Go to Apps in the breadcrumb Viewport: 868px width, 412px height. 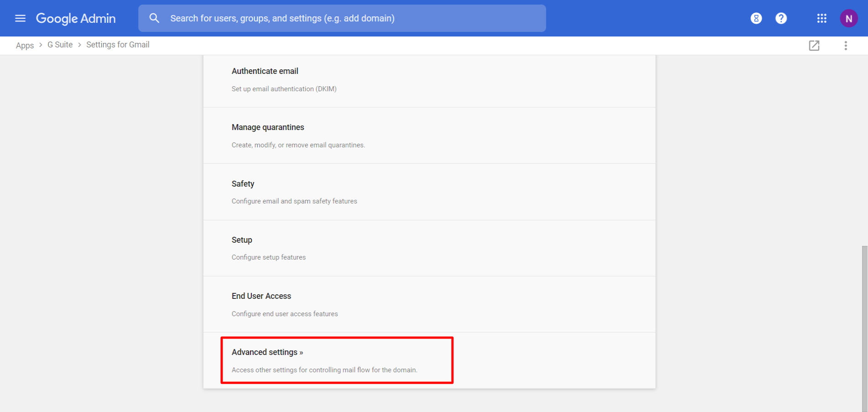tap(25, 45)
